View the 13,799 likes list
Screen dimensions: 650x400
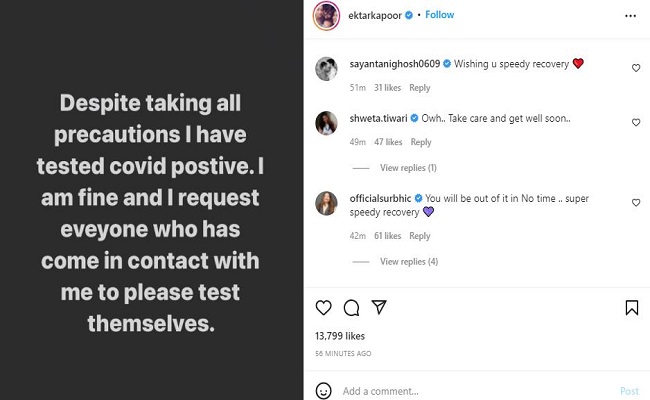tap(340, 336)
